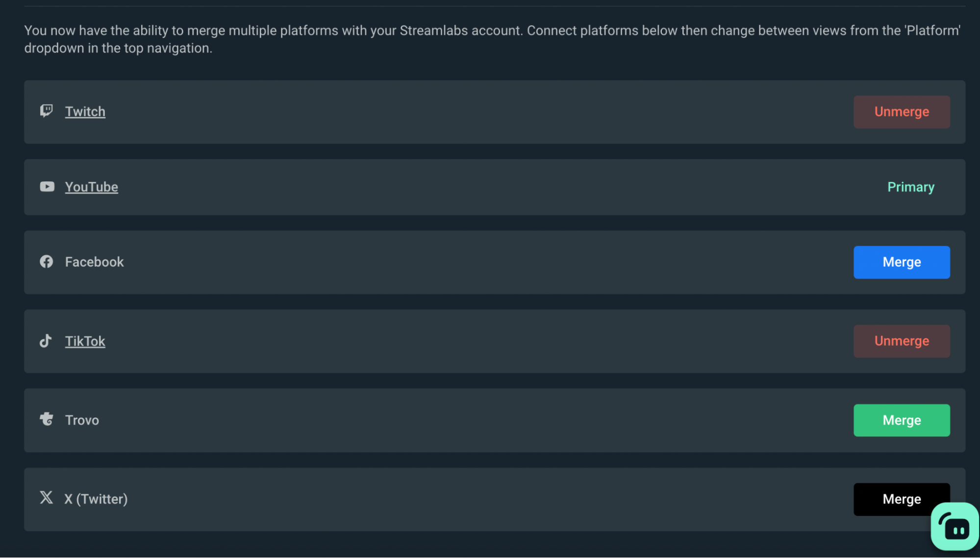Select the X (Twitter) platform row
This screenshot has height=558, width=980.
click(x=441, y=499)
